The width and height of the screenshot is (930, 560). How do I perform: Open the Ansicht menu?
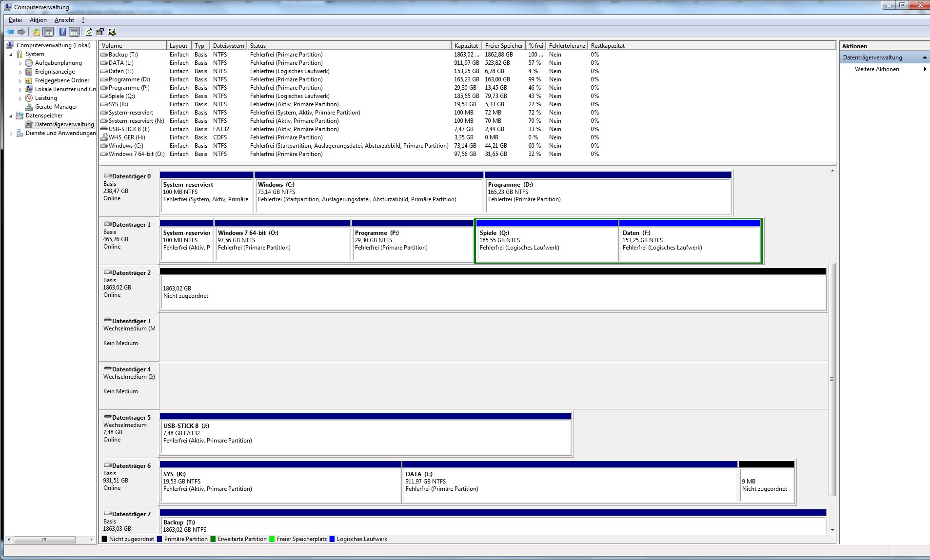coord(64,20)
